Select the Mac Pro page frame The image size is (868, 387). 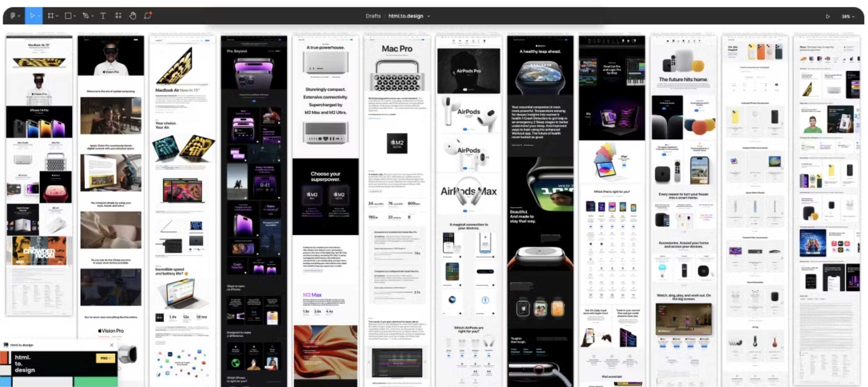(x=397, y=49)
